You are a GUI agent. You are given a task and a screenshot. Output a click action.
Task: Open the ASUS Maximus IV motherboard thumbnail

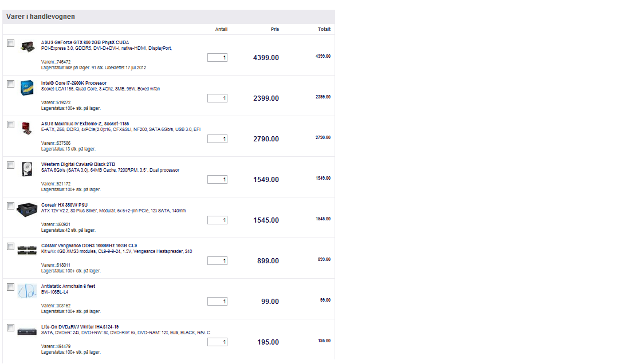click(x=26, y=127)
